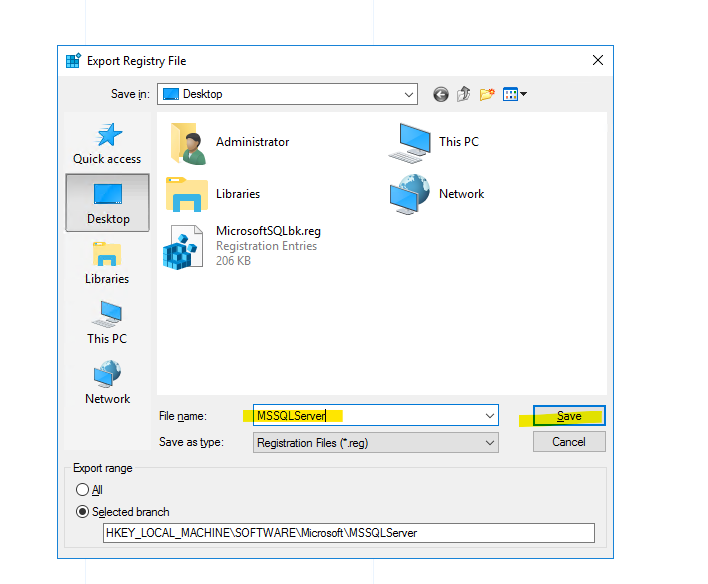
Task: Open Network in the places sidebar
Action: [x=107, y=383]
